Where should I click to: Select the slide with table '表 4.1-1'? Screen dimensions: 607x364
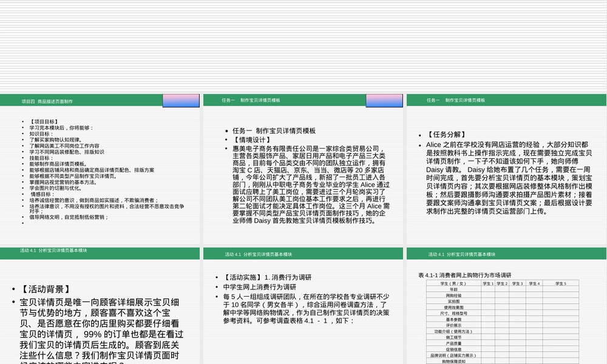click(x=506, y=306)
